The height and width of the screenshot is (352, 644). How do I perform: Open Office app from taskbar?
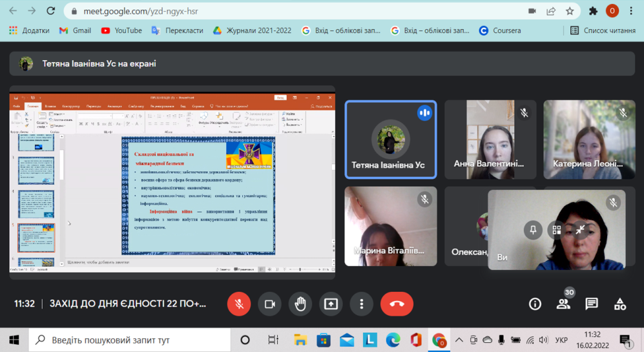pos(416,340)
